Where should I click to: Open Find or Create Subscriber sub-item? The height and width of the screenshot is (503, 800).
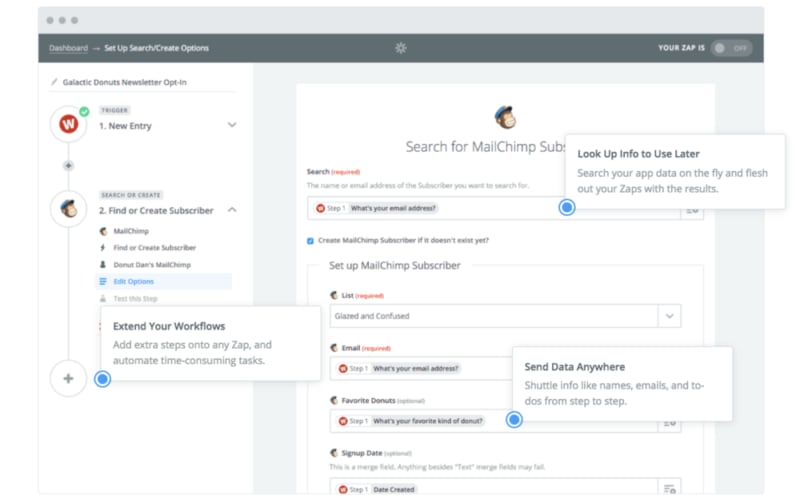point(154,247)
